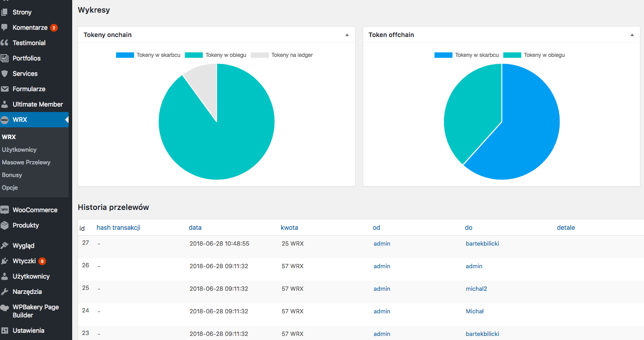Click the Komentarze badge showing 2
This screenshot has width=644, height=340.
pos(54,28)
